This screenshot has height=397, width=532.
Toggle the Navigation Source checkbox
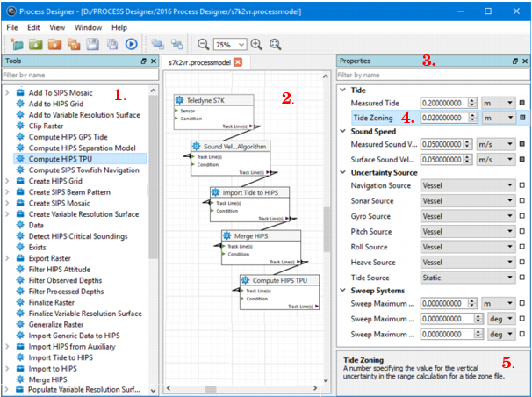[522, 185]
